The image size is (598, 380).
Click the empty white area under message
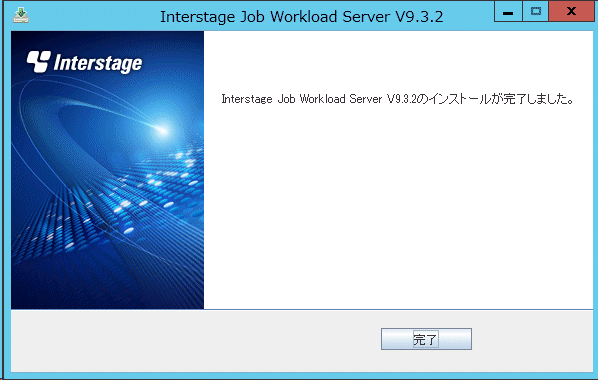point(399,206)
